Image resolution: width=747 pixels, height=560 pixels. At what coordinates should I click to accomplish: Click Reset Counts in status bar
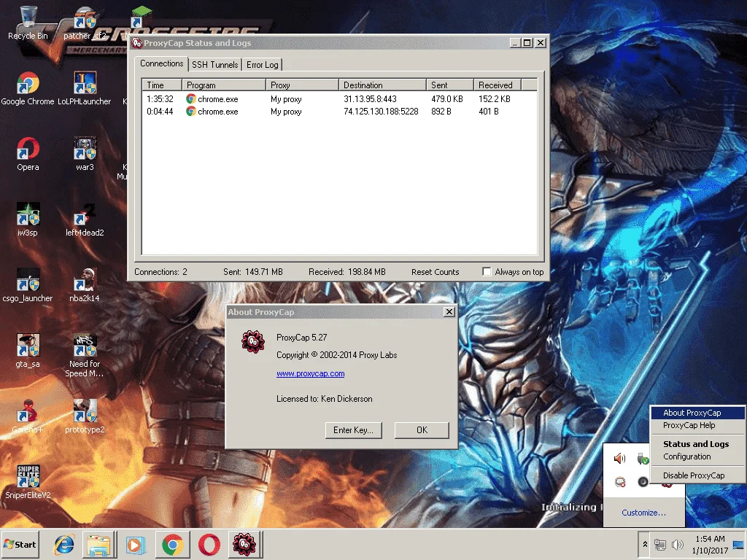(x=435, y=272)
